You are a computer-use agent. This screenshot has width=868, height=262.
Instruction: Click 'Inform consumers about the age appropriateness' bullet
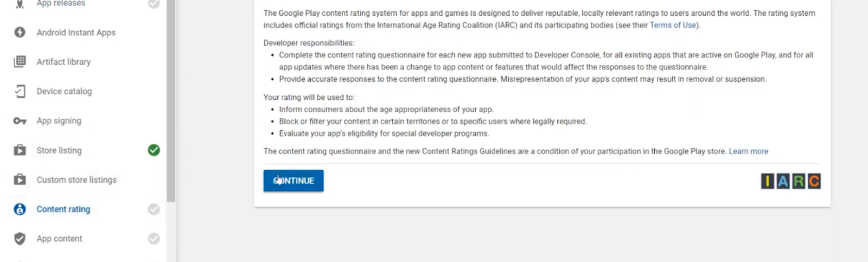coord(386,110)
